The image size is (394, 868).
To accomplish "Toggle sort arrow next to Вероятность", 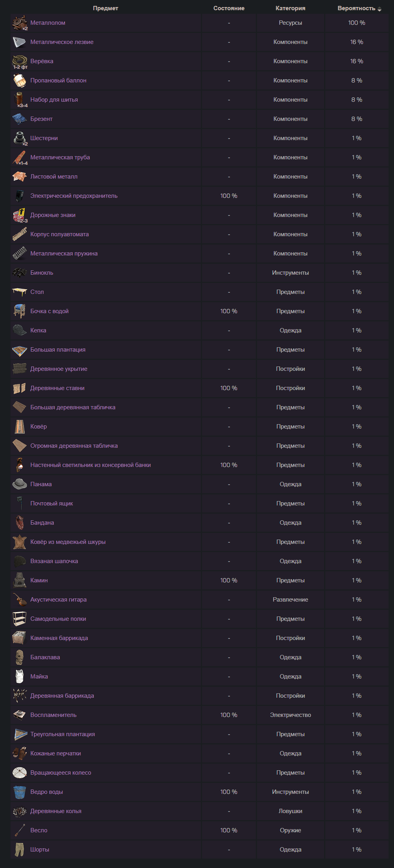I will click(379, 9).
